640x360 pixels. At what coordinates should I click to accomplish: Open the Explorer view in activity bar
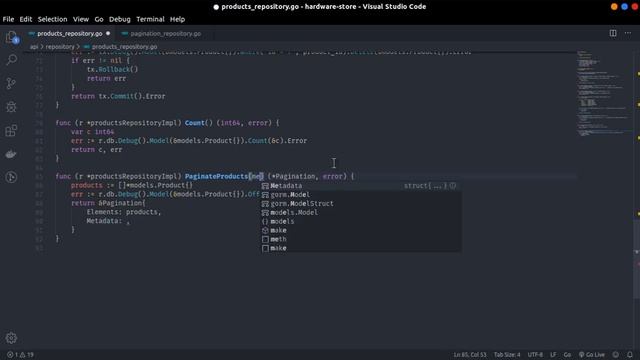pyautogui.click(x=11, y=37)
